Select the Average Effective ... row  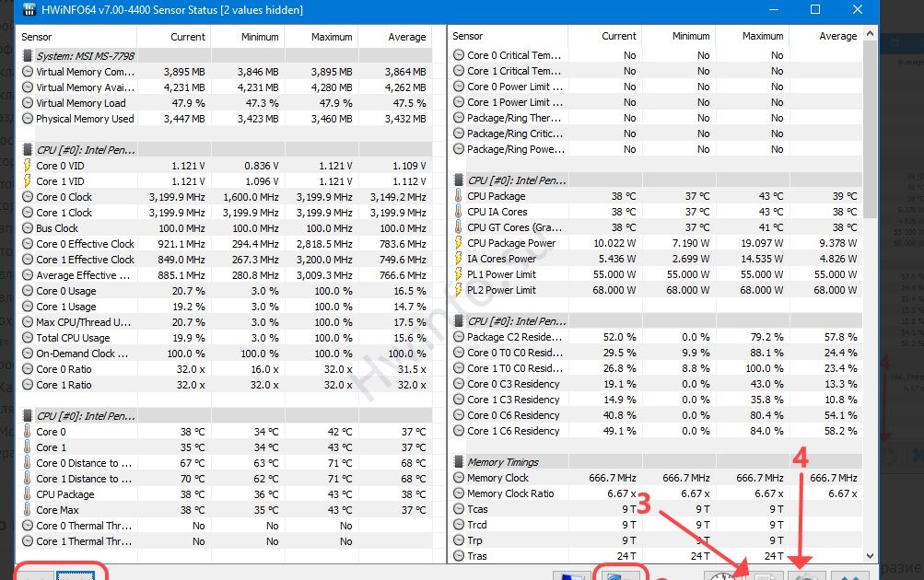(227, 275)
